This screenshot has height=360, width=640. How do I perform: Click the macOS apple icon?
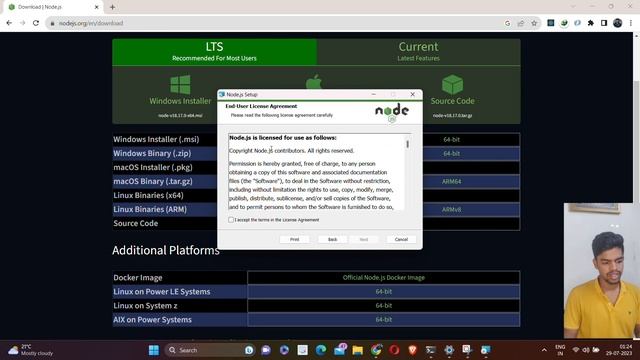(x=313, y=82)
